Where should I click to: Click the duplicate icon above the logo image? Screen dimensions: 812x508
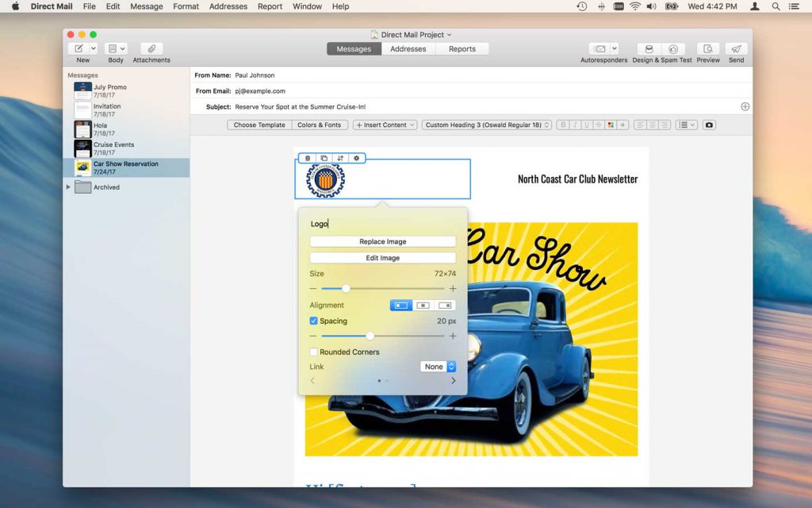(324, 158)
